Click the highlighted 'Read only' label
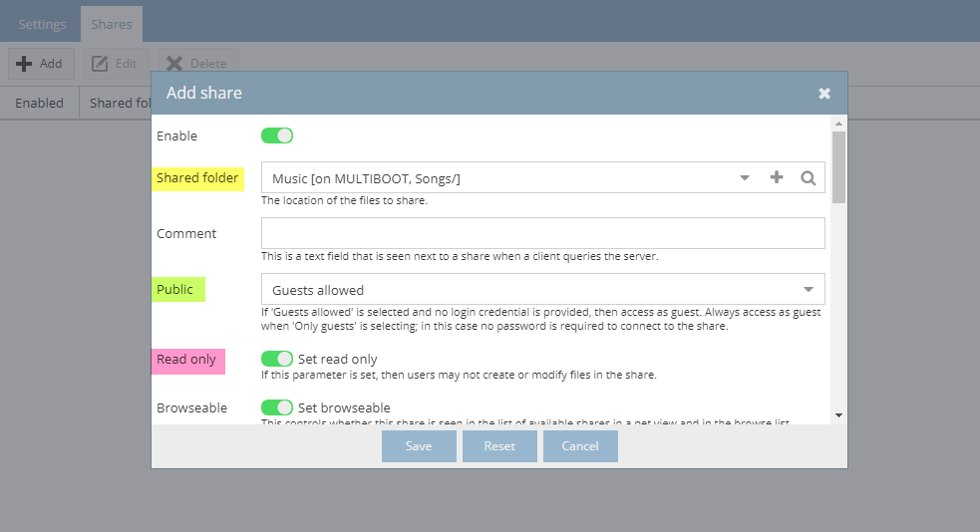980x532 pixels. (x=186, y=359)
